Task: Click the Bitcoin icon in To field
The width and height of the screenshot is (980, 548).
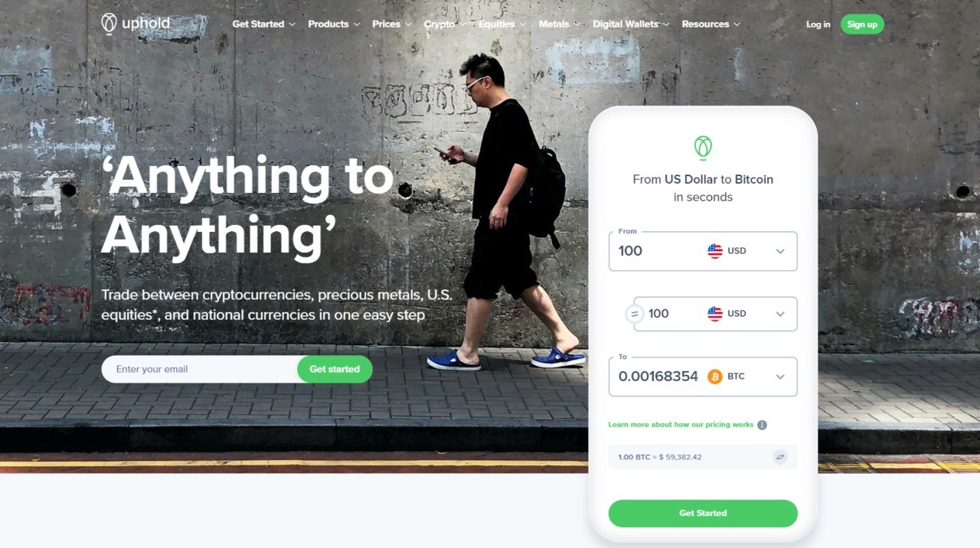Action: pos(715,377)
